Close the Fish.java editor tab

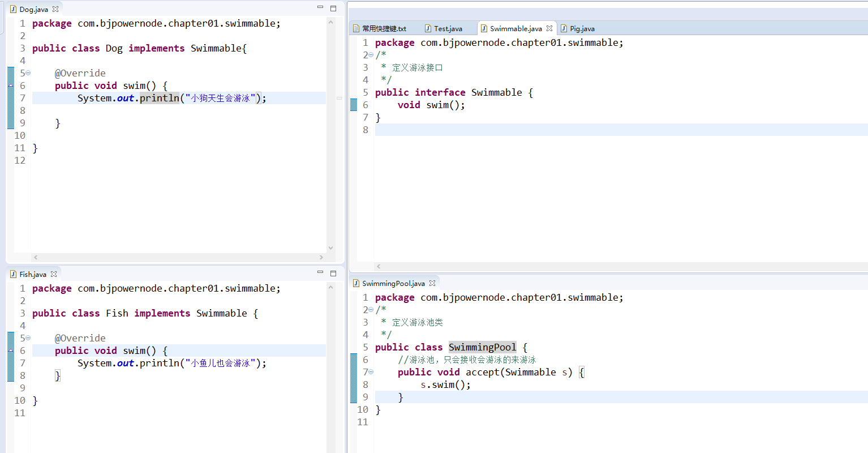click(54, 274)
